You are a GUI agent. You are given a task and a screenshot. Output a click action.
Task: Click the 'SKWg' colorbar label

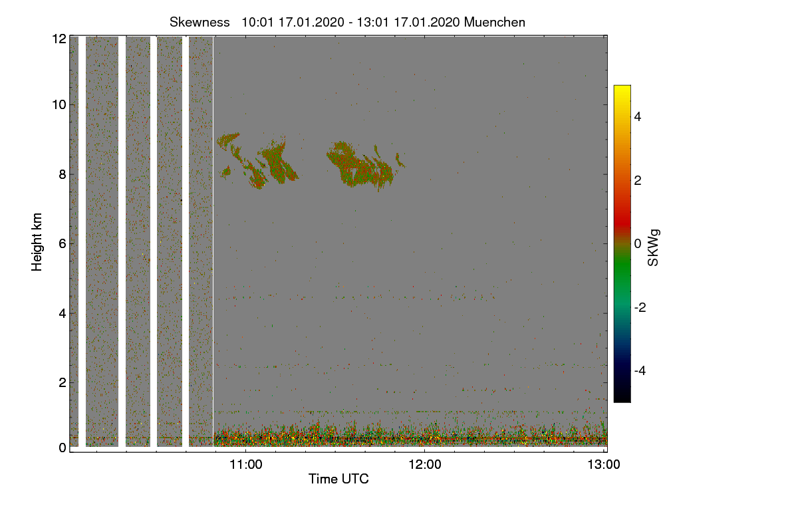click(x=654, y=248)
